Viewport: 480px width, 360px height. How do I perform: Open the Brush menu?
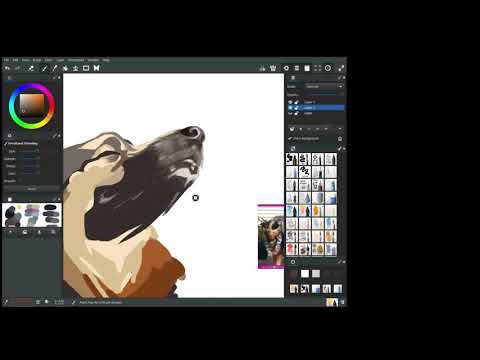click(x=37, y=60)
